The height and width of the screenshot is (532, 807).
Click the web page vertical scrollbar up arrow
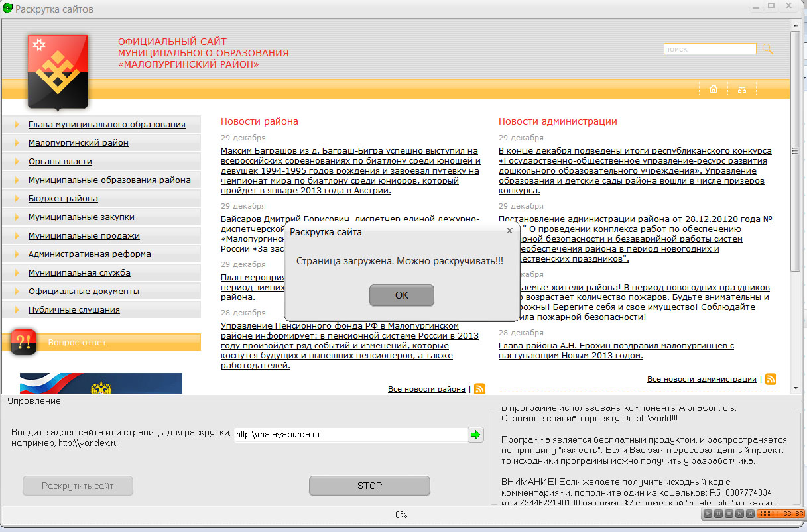[x=796, y=25]
